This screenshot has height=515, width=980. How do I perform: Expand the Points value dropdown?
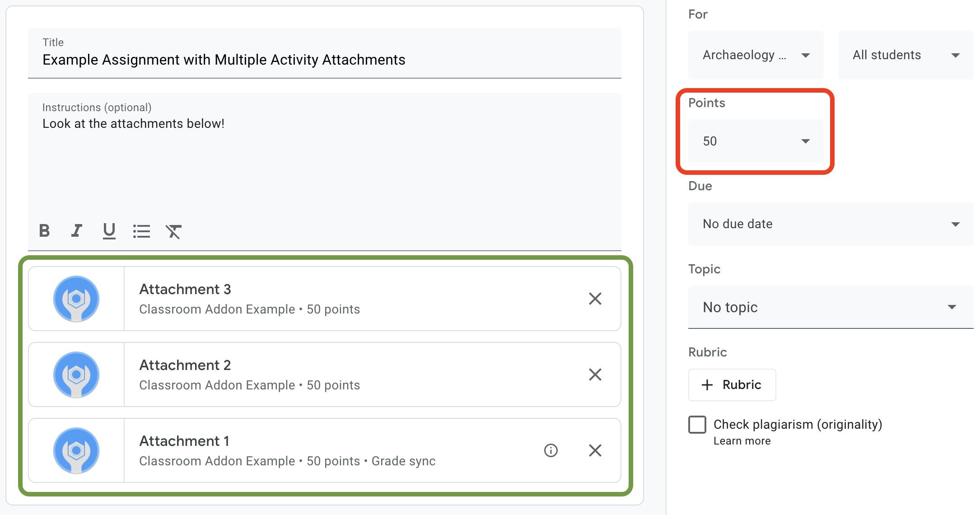tap(806, 141)
